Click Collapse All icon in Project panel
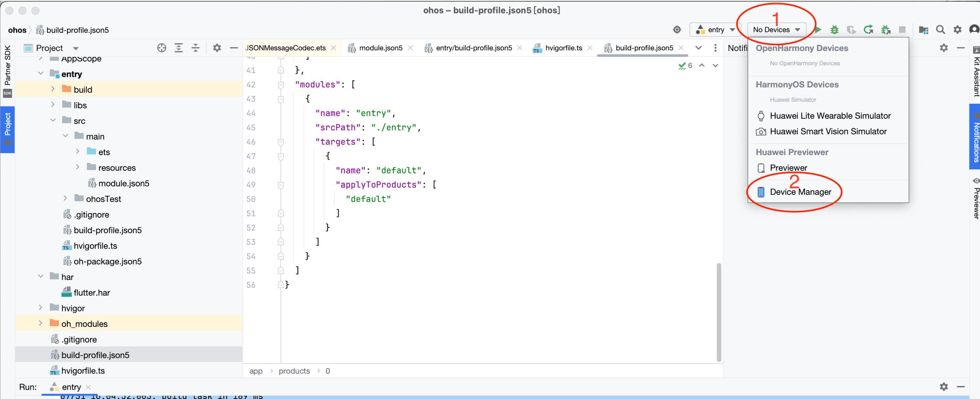The height and width of the screenshot is (399, 980). coord(195,48)
